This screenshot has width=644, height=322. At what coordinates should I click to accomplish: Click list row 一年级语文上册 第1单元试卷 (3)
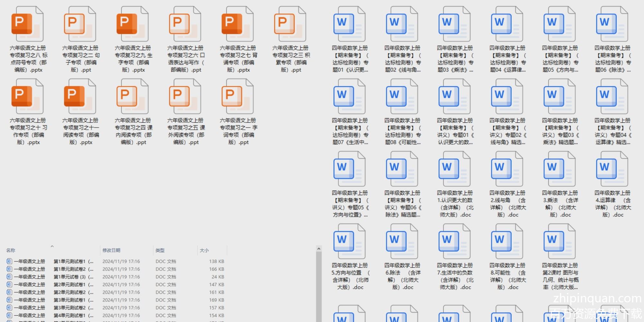pos(115,277)
